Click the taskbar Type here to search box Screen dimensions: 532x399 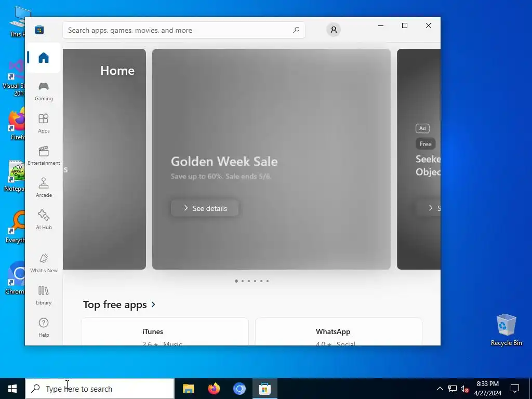100,389
